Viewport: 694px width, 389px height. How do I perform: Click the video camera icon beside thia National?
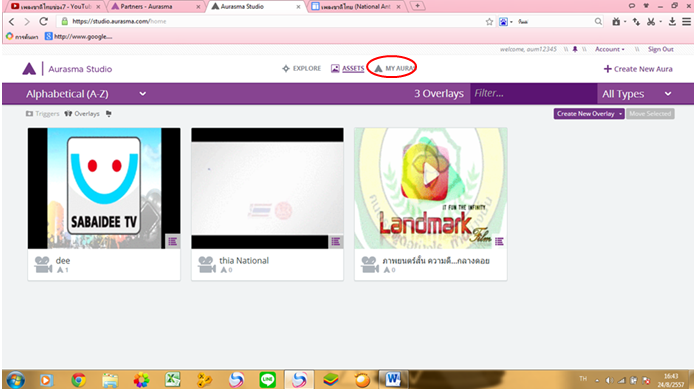tap(206, 265)
